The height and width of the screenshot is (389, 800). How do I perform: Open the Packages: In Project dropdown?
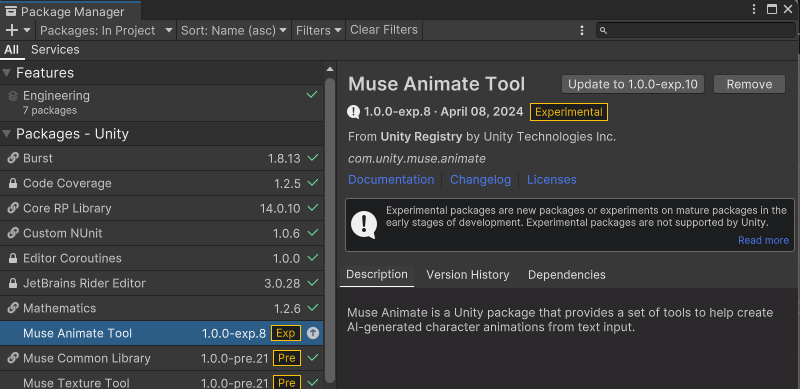(106, 30)
